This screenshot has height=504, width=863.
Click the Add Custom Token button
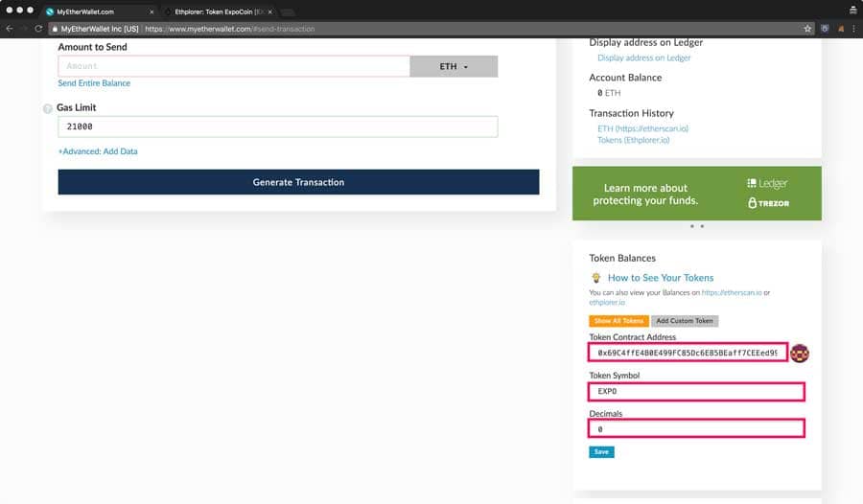tap(685, 321)
